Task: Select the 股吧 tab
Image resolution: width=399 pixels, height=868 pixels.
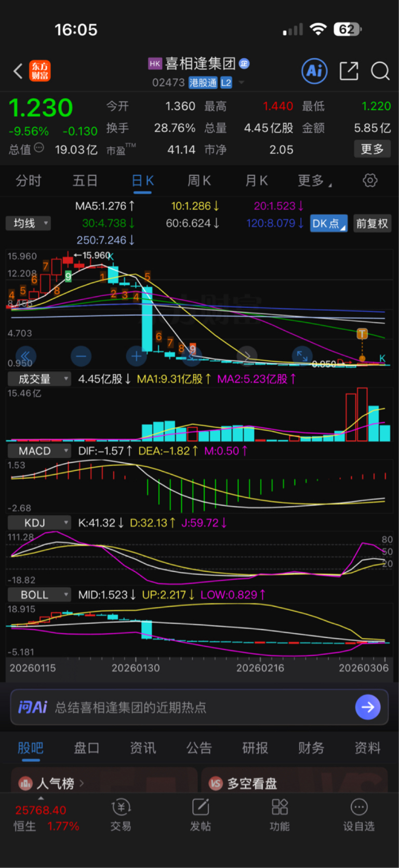Action: [31, 748]
